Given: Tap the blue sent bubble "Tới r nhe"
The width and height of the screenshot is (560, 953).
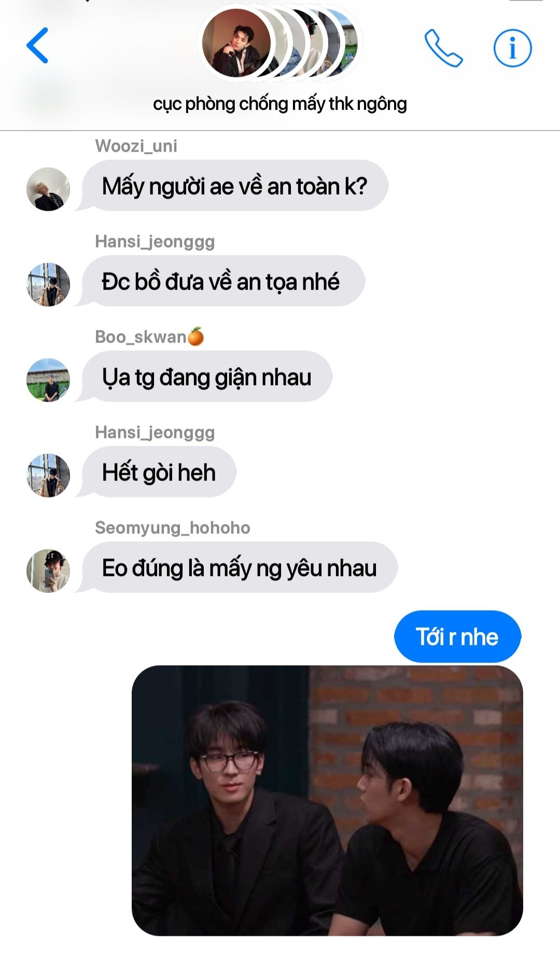Looking at the screenshot, I should (x=457, y=637).
